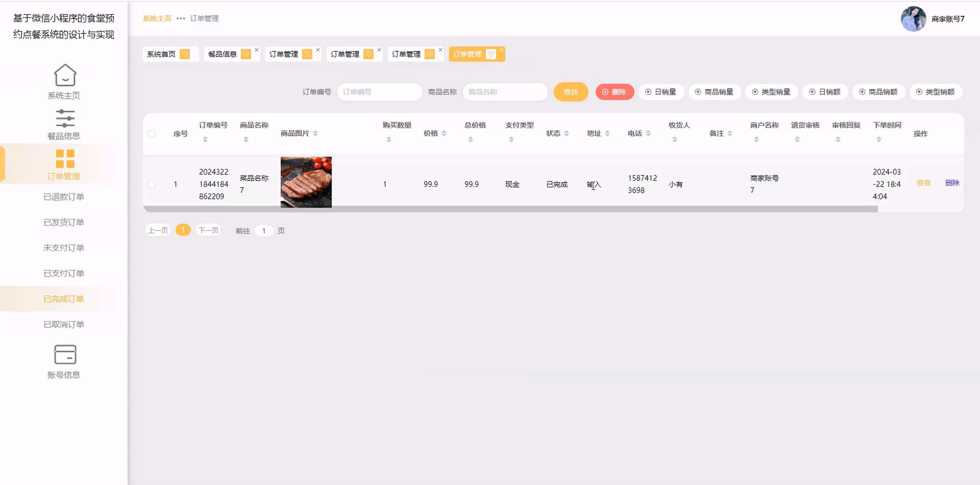Go to next page 下一页
980x485 pixels.
point(208,230)
